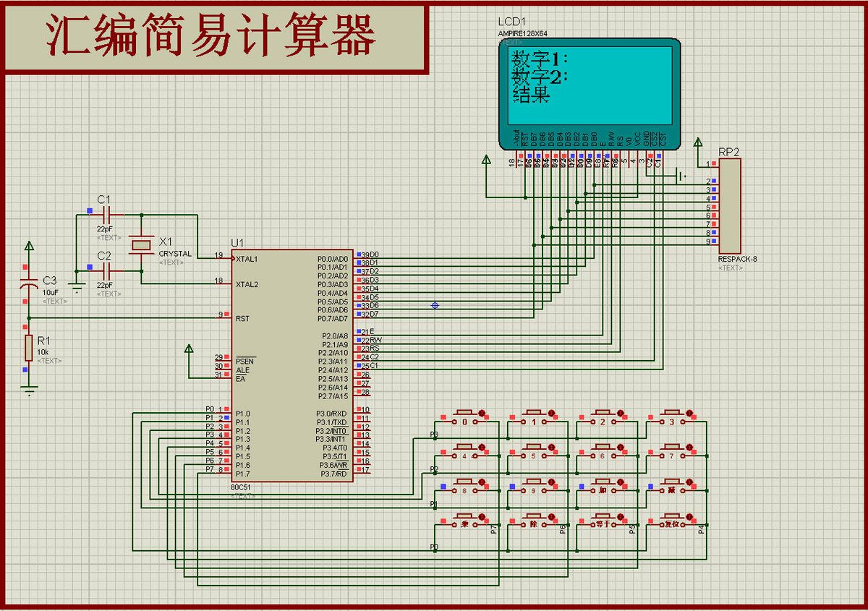Click the 10uF value label
Viewport: 868px width, 611px height.
click(x=50, y=291)
